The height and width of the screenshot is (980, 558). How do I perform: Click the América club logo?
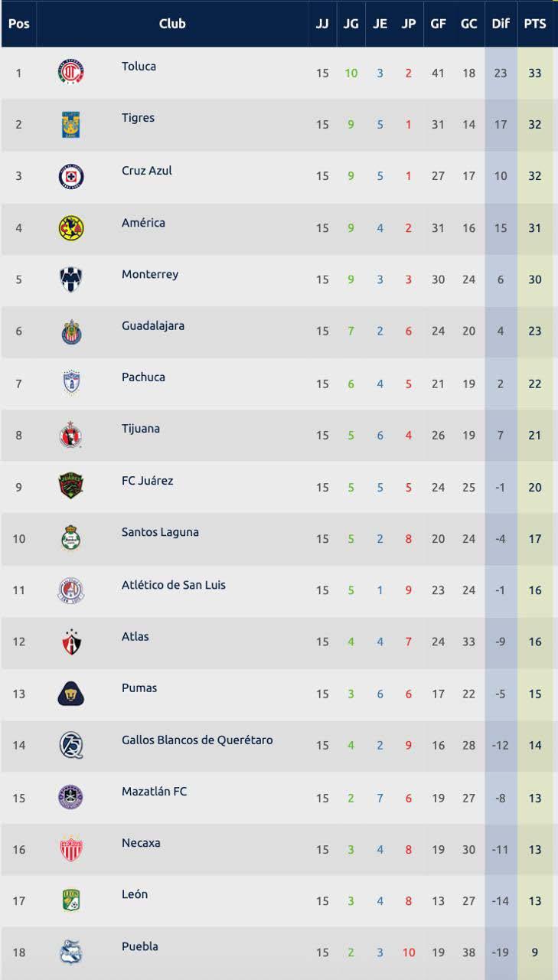point(71,228)
